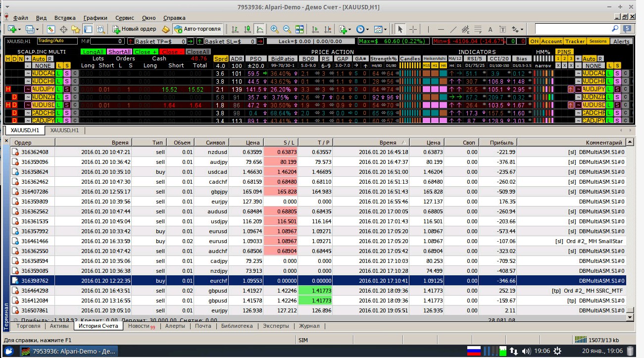The width and height of the screenshot is (644, 358).
Task: Zoom out of the chart
Action: tap(287, 29)
